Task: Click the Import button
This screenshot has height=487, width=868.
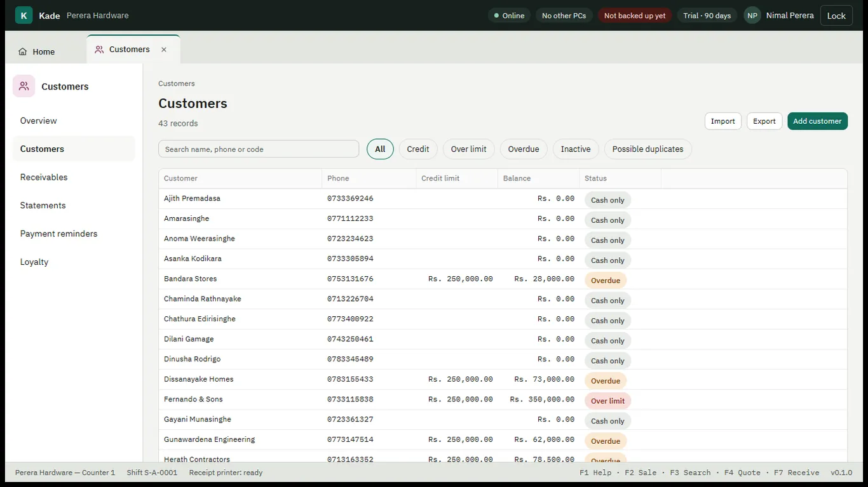Action: 723,121
